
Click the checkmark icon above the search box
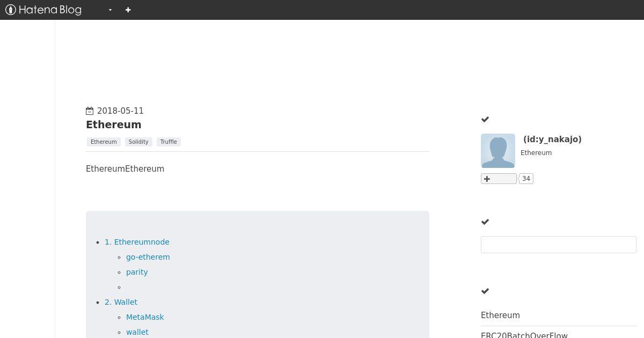click(x=485, y=222)
